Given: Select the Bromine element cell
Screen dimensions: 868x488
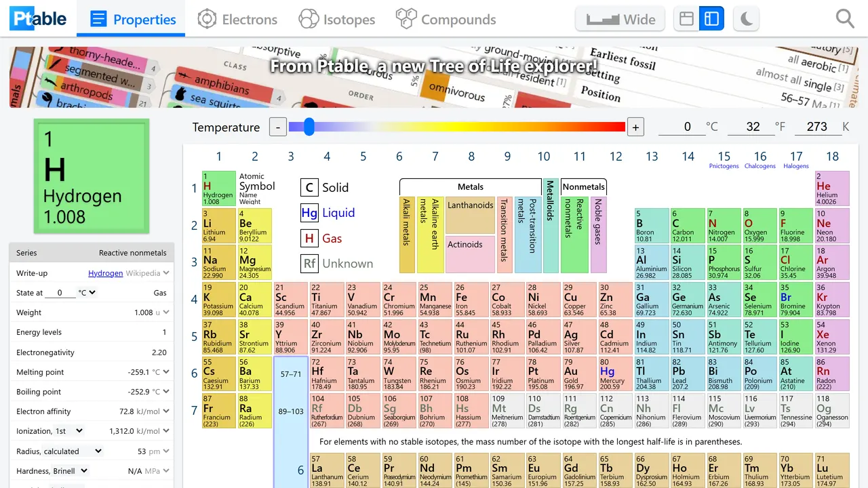Looking at the screenshot, I should click(x=795, y=300).
